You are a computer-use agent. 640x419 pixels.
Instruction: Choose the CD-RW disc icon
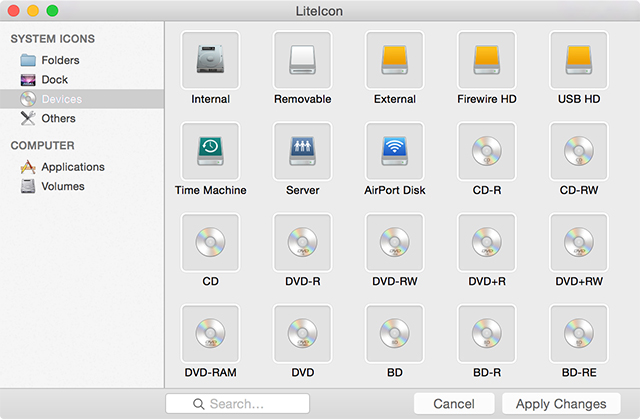[579, 151]
